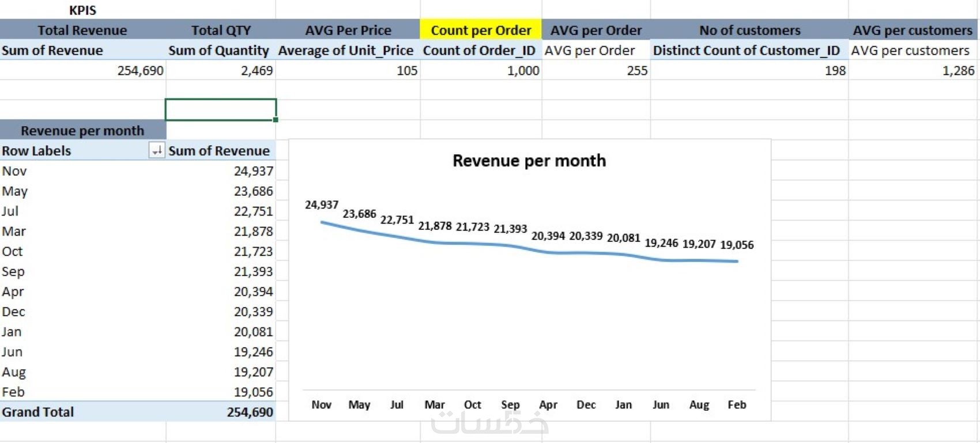Image resolution: width=980 pixels, height=443 pixels.
Task: Open the Row Labels sort dropdown
Action: (x=156, y=151)
